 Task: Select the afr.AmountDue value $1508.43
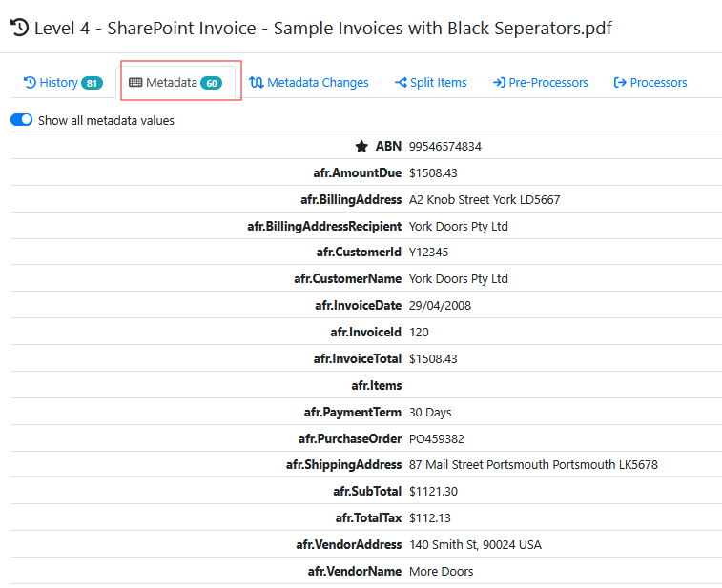[433, 173]
